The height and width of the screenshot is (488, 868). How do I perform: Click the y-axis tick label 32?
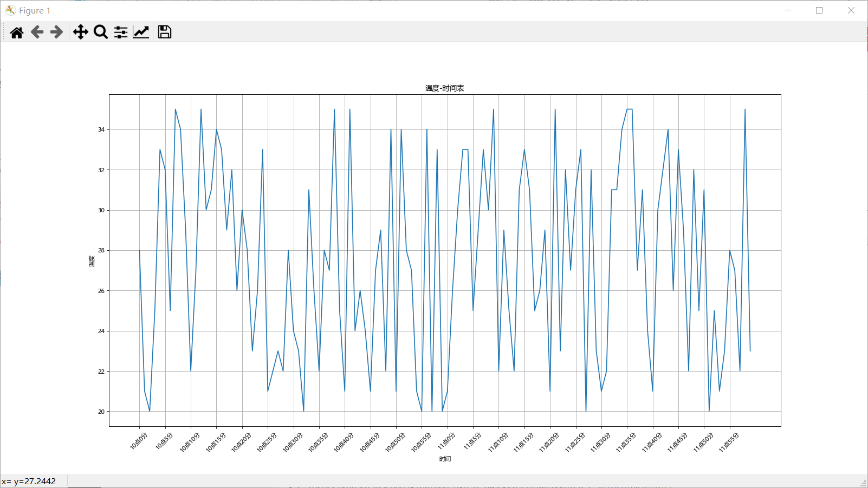pyautogui.click(x=101, y=170)
